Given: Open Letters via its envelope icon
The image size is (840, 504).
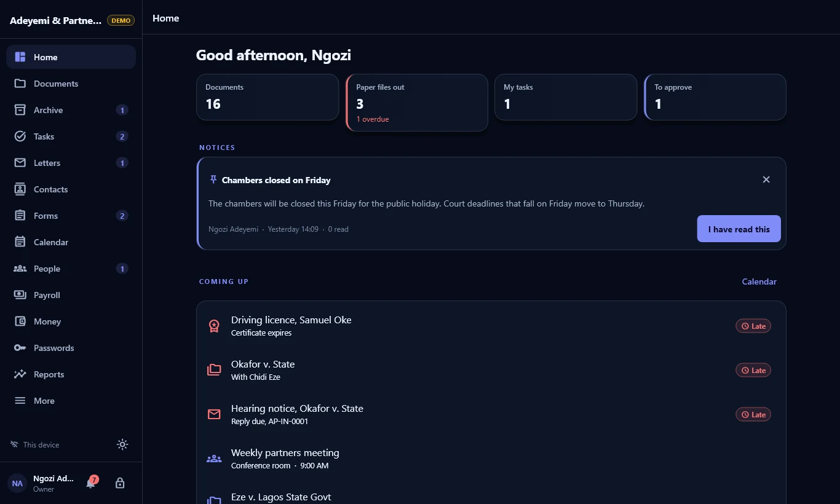Looking at the screenshot, I should [x=20, y=163].
